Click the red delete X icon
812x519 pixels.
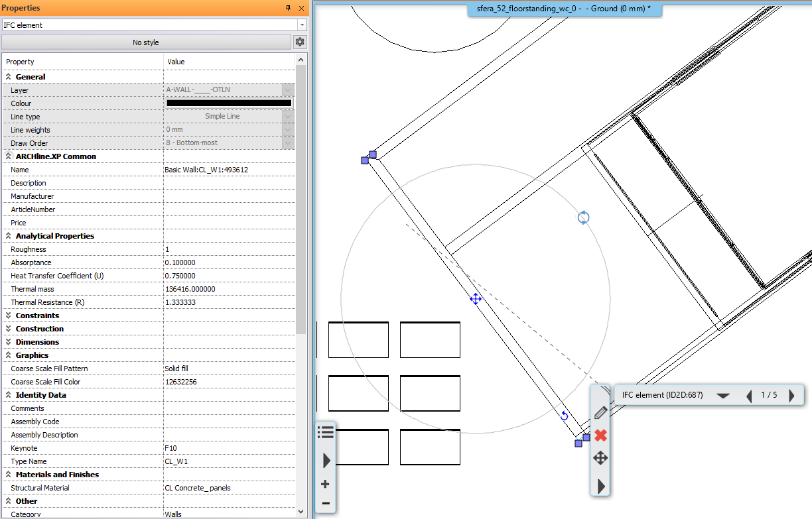[600, 435]
